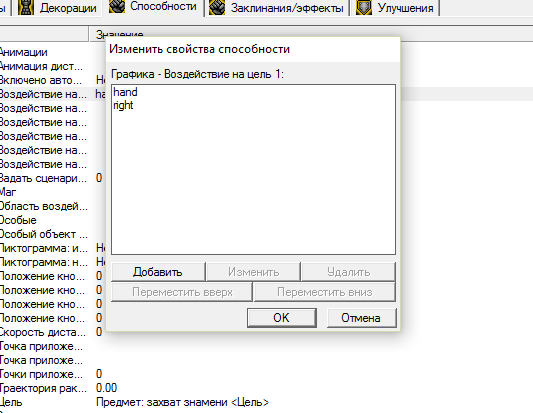The height and width of the screenshot is (413, 533).
Task: Select the 'right' list entry
Action: pyautogui.click(x=123, y=105)
